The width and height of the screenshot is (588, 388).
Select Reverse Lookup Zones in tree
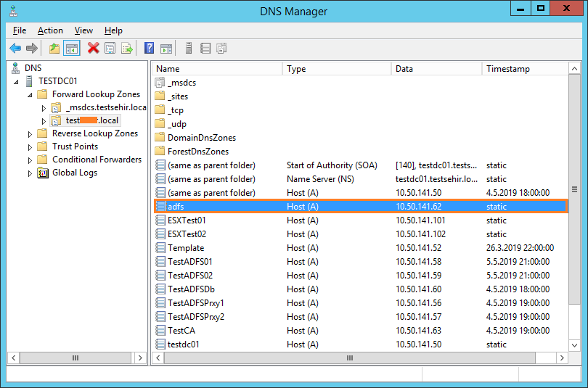point(95,133)
